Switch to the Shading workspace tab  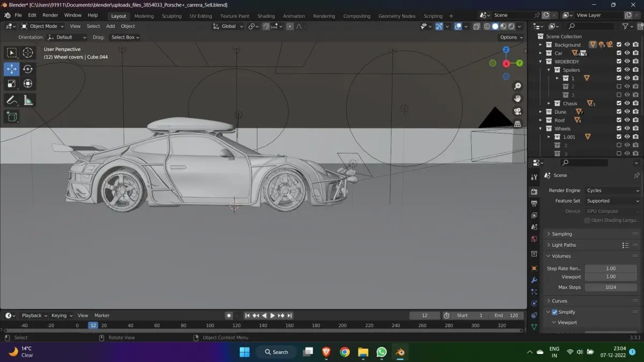tap(266, 16)
